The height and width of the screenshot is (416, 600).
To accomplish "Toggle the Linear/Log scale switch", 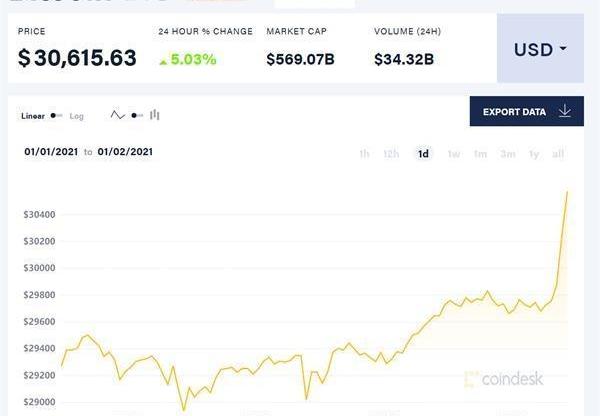I will 57,116.
